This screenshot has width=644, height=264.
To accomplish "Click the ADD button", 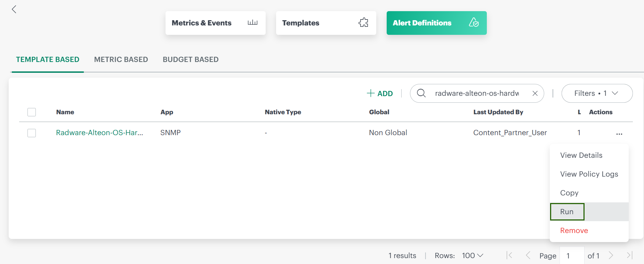I will pyautogui.click(x=380, y=93).
